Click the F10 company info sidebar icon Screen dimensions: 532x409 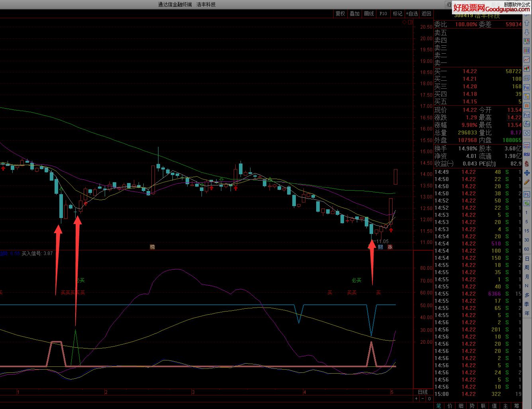(x=527, y=87)
